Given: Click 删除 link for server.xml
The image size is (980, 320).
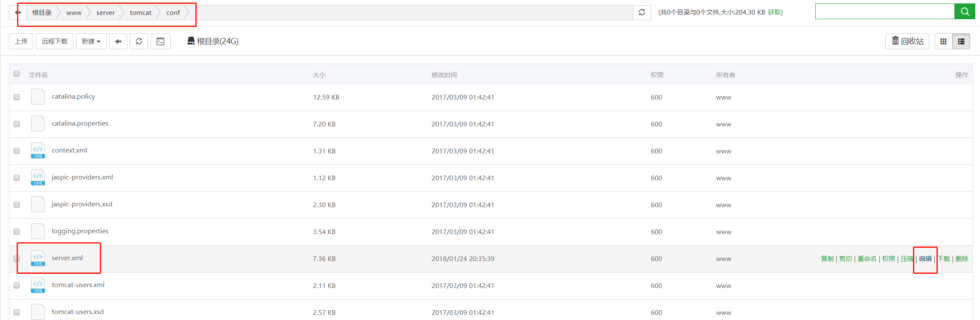Looking at the screenshot, I should (x=962, y=258).
